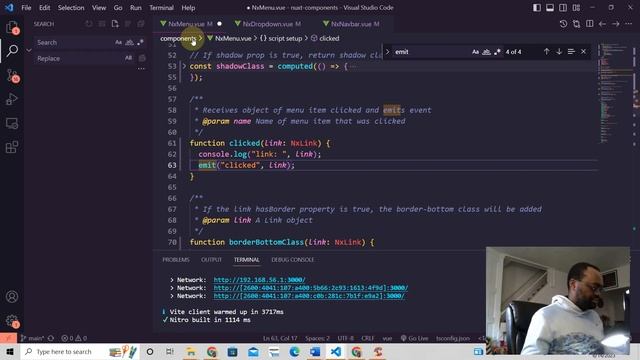The image size is (640, 360).
Task: Close the find widget
Action: coord(583,52)
